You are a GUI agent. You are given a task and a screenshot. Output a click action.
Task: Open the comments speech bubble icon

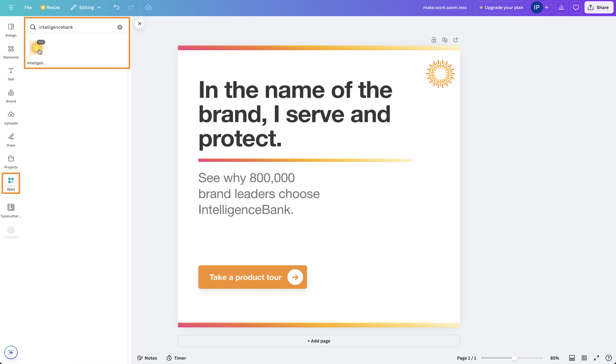click(x=576, y=7)
